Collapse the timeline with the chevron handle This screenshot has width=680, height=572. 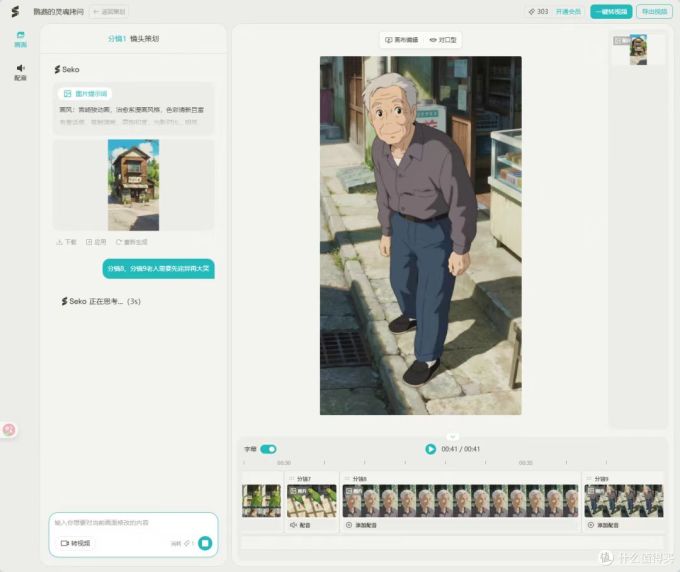(x=452, y=436)
